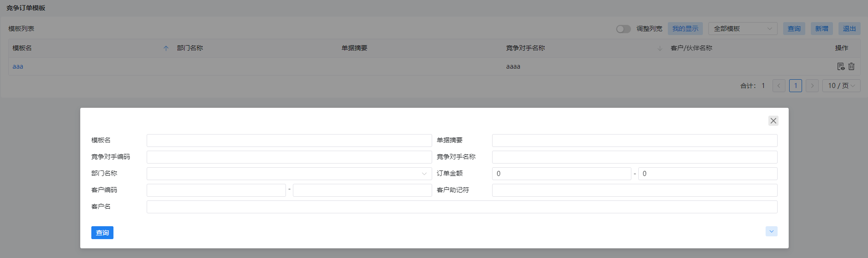Click the edit icon in aaa row
Viewport: 868px width, 258px height.
pos(841,66)
